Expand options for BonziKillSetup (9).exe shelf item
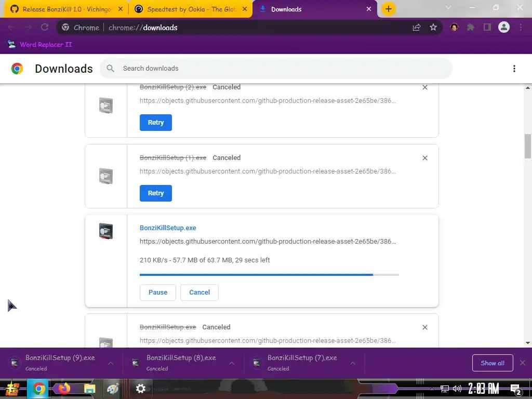Image resolution: width=532 pixels, height=399 pixels. (111, 363)
